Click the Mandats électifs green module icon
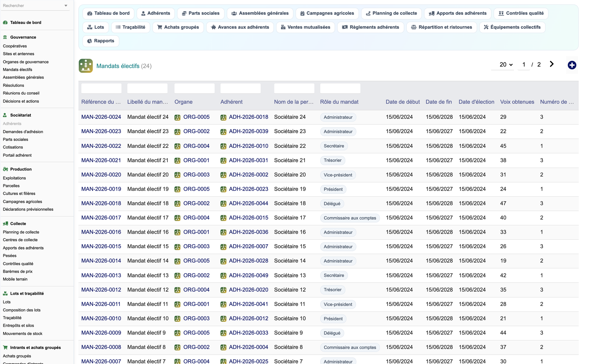The width and height of the screenshot is (589, 364). (x=86, y=66)
